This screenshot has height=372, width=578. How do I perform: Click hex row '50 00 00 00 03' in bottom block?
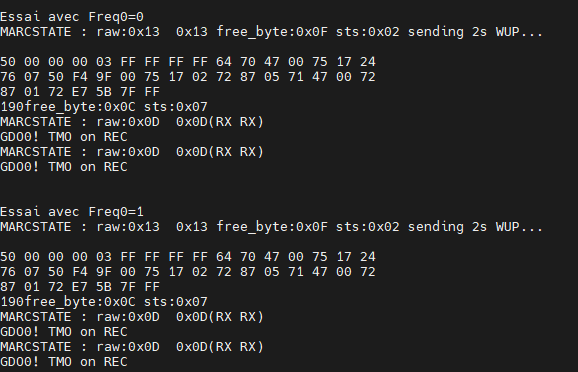pyautogui.click(x=188, y=257)
